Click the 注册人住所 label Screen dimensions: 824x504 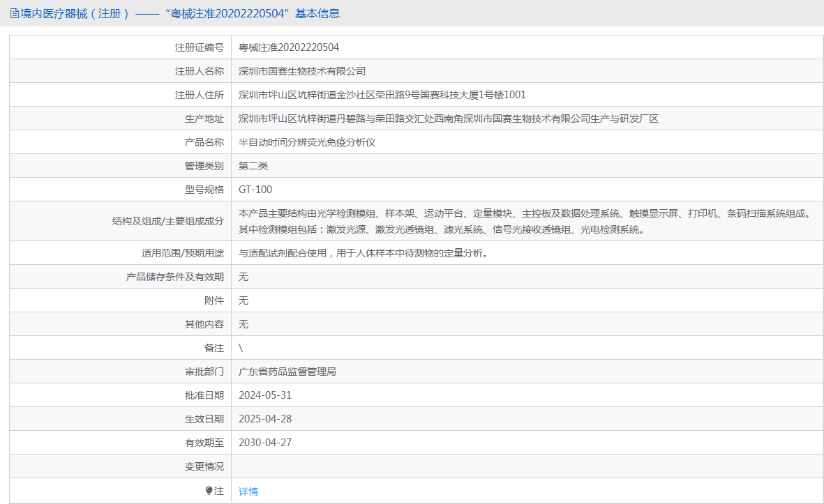199,95
